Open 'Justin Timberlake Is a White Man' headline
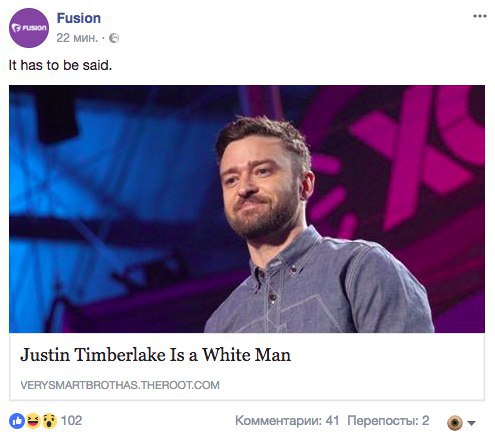This screenshot has width=495, height=437. pos(155,354)
